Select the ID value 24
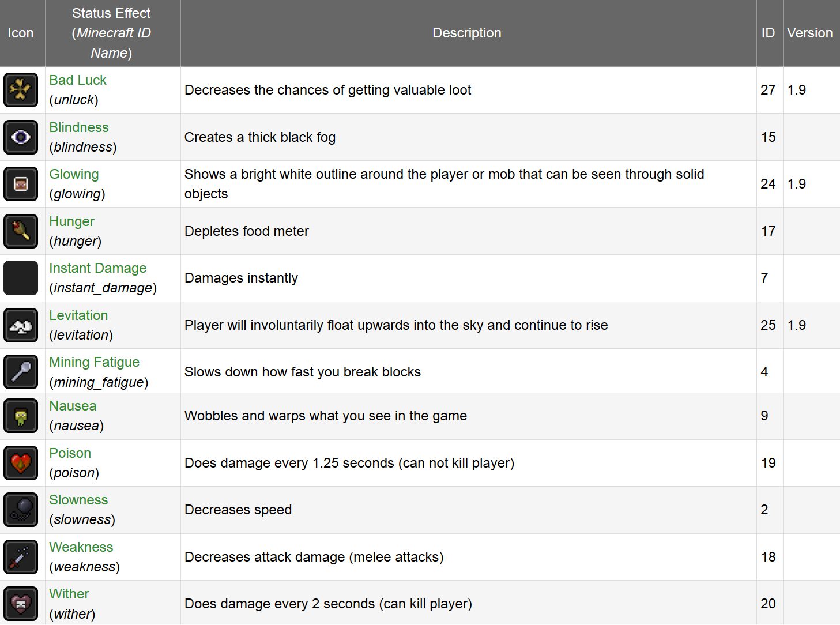Viewport: 840px width, 625px height. (x=768, y=184)
